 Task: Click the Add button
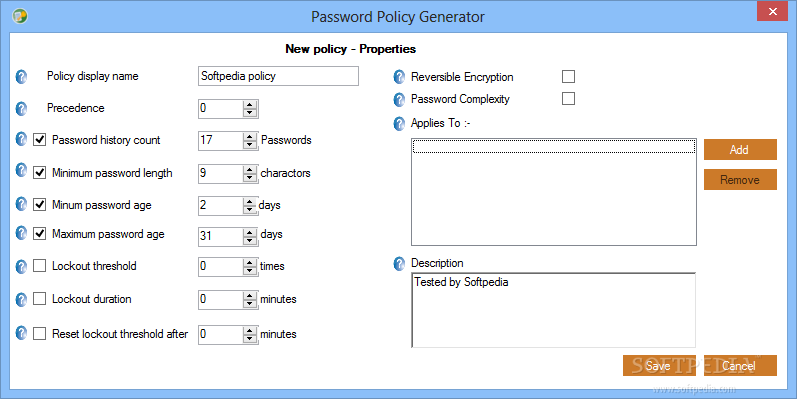pos(740,149)
